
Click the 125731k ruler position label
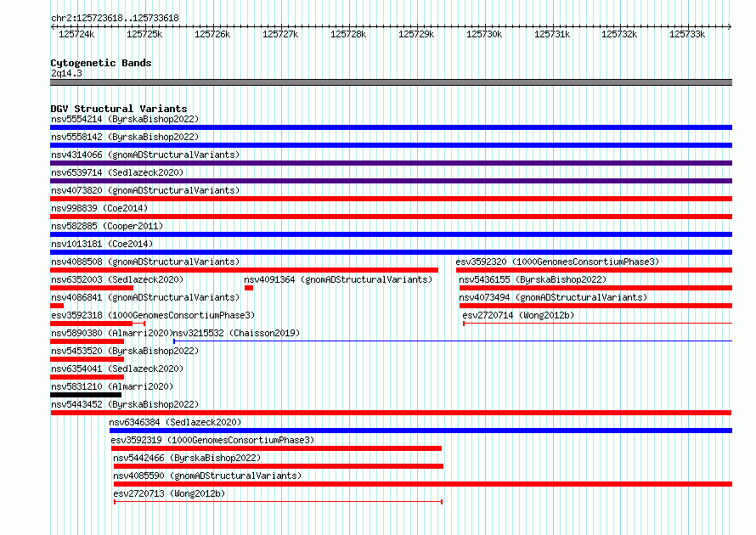(x=552, y=34)
